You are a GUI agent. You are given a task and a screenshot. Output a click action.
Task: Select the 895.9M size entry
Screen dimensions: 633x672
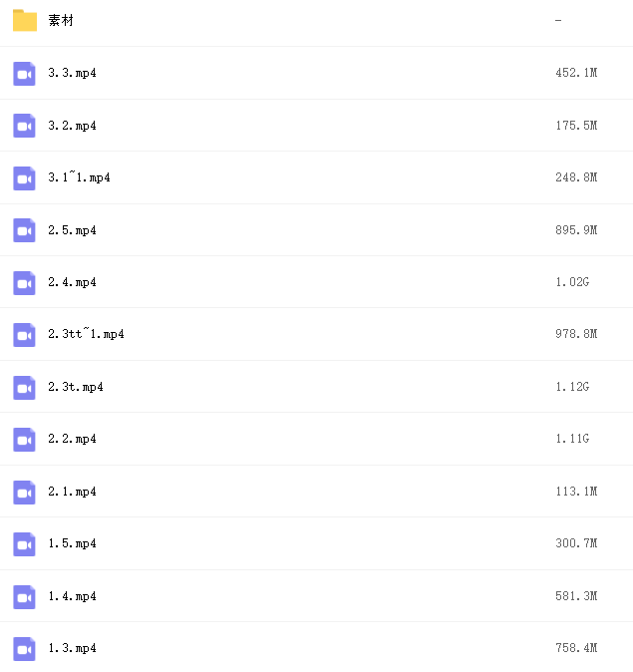(x=576, y=230)
